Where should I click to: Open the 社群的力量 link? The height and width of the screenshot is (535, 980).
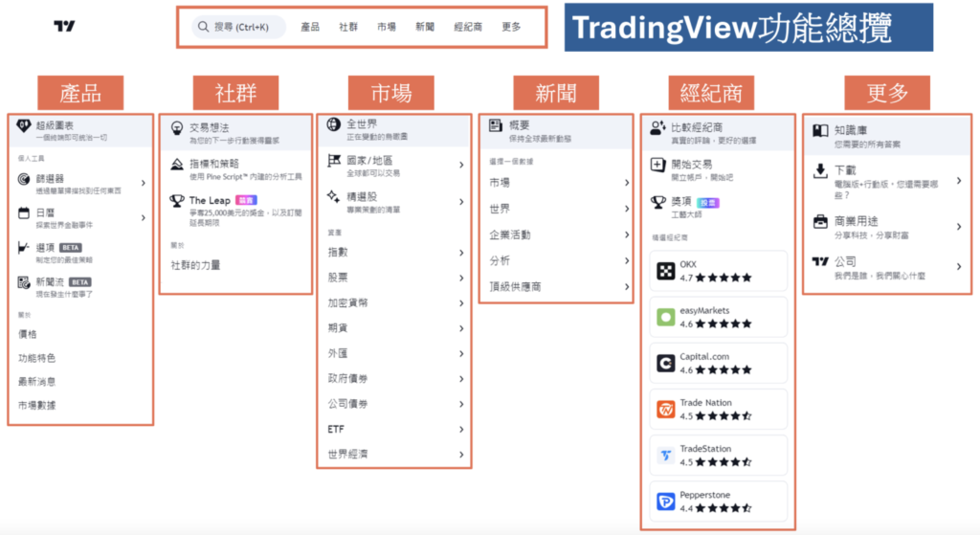pyautogui.click(x=195, y=266)
